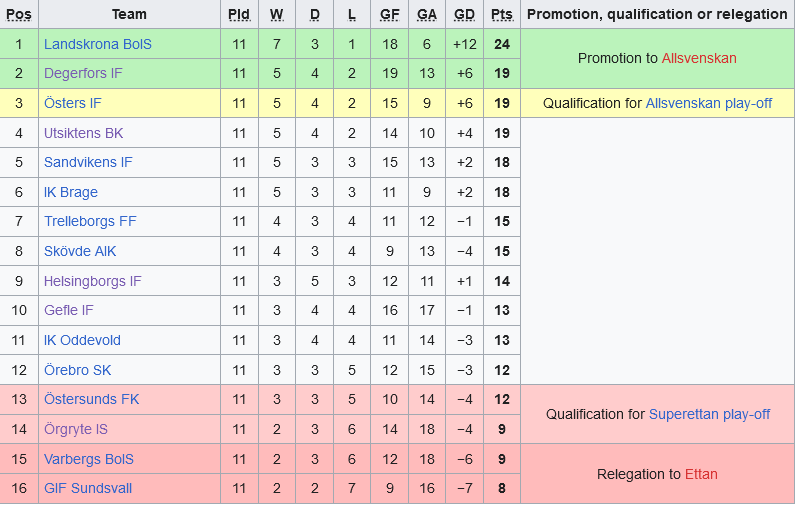Viewport: 797px width, 505px height.
Task: Select the GIF Sundsvall link
Action: pos(87,488)
